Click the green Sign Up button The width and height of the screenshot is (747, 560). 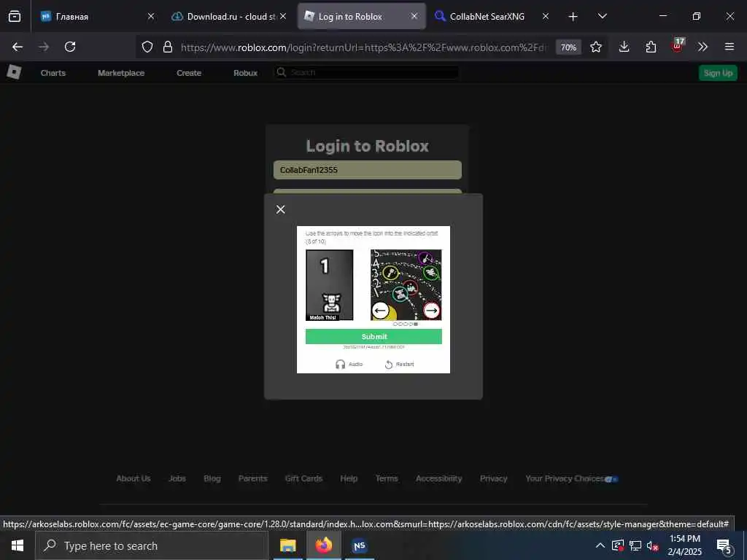click(718, 73)
